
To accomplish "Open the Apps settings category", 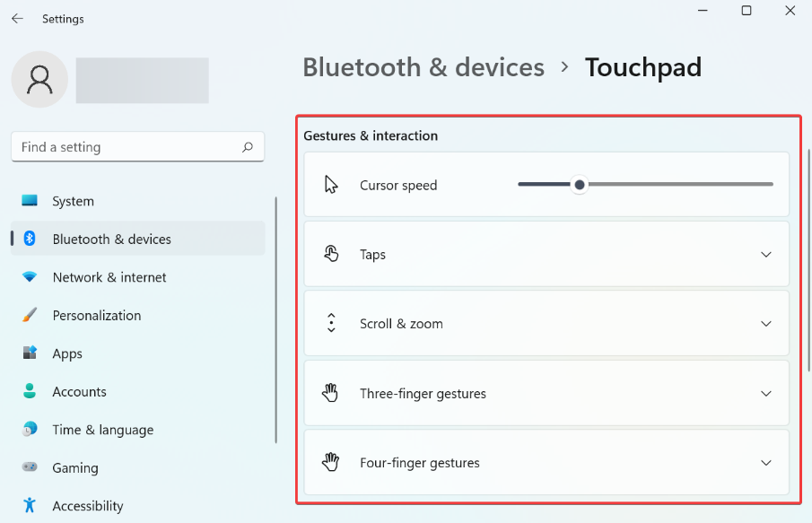I will [67, 353].
